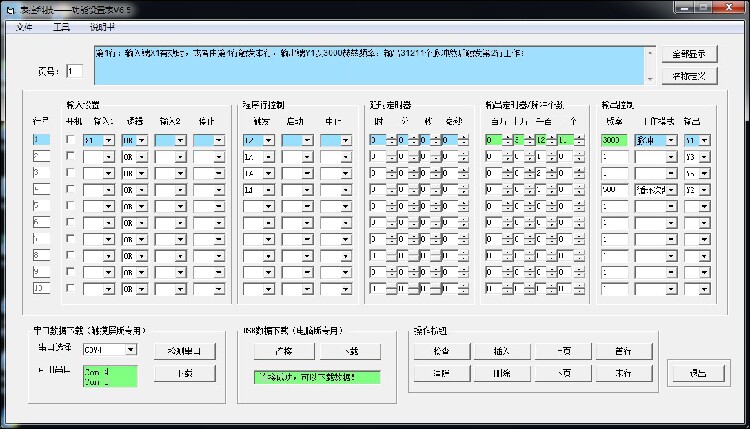The width and height of the screenshot is (750, 429).
Task: Open the row 1 start (启动) dropdown
Action: tap(307, 140)
